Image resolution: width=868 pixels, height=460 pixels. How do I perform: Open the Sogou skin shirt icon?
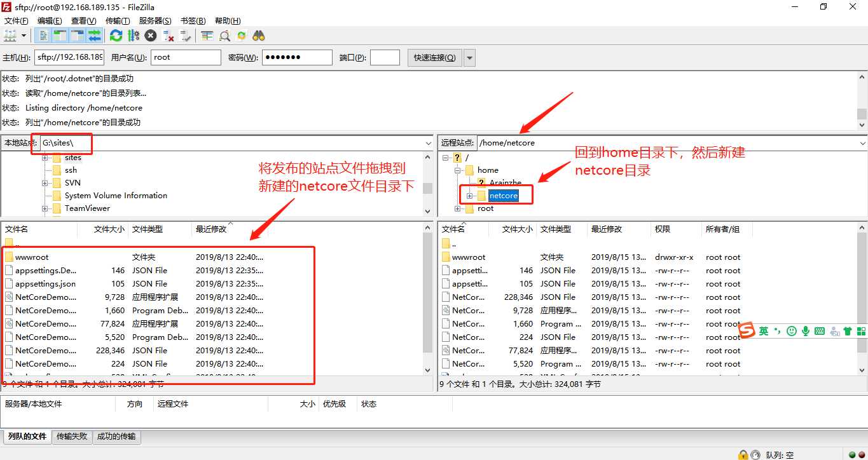848,331
